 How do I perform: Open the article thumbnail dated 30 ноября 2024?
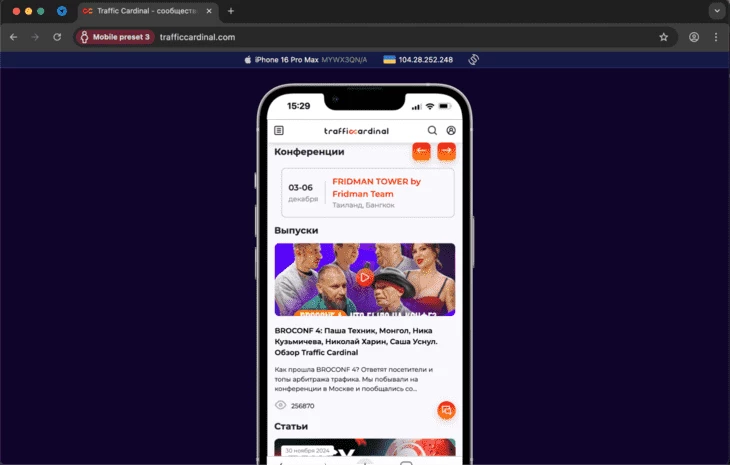(x=365, y=448)
